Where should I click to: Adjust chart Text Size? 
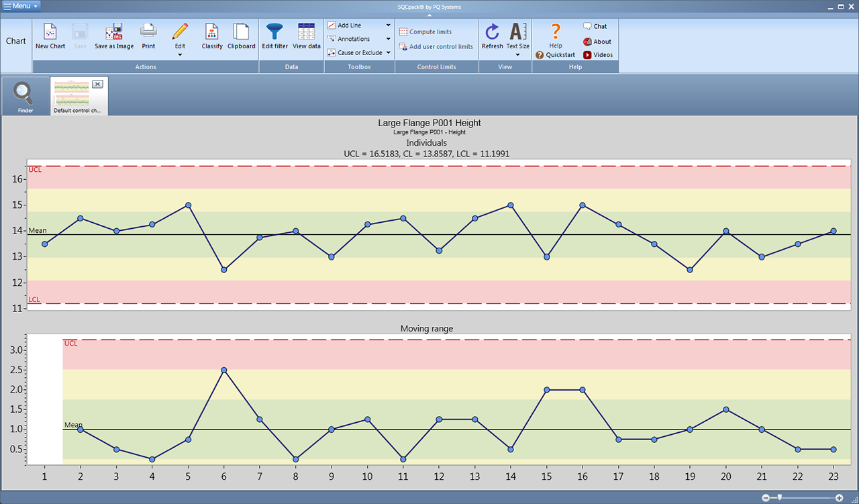[x=517, y=37]
